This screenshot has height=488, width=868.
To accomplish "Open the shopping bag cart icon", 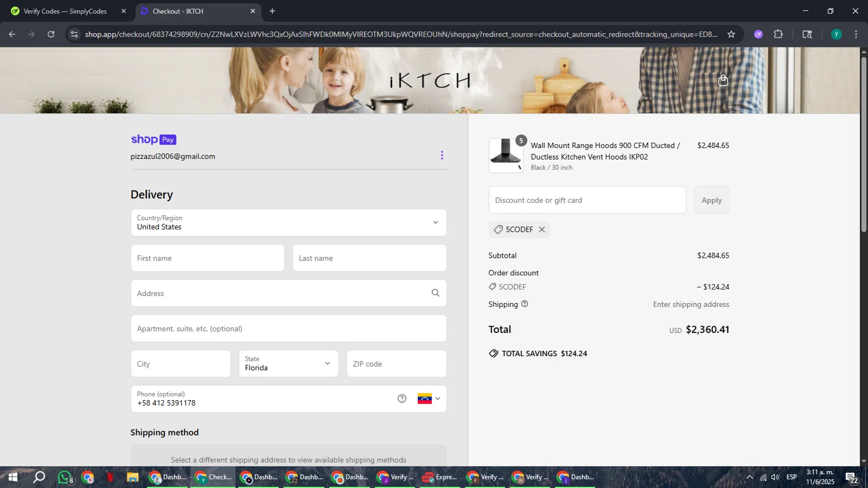I will point(723,80).
